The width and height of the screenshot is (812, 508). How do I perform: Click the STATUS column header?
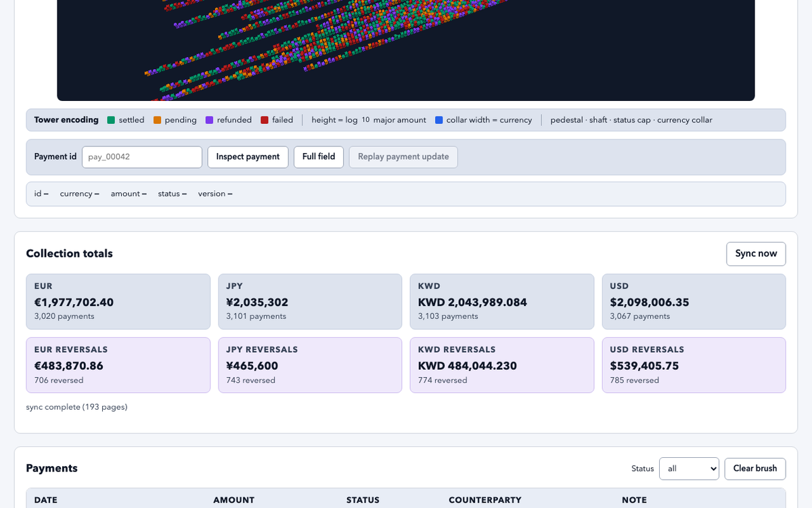coord(363,500)
